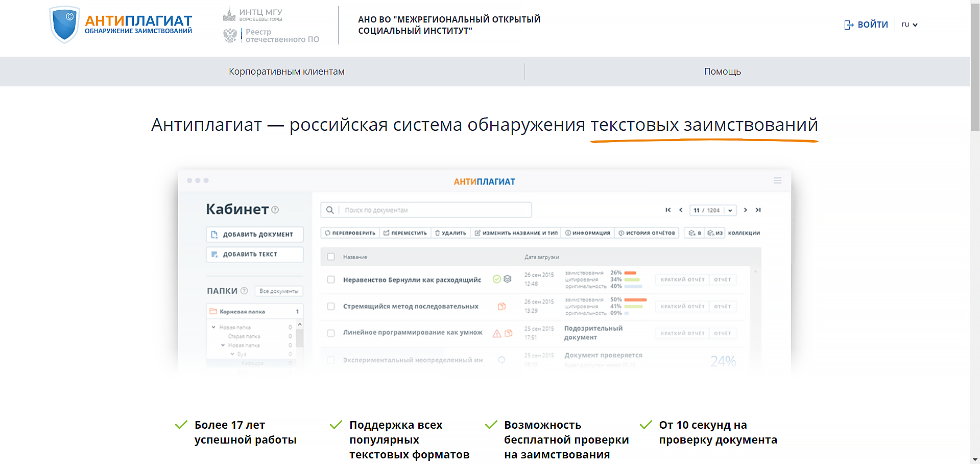Open the Стремящийся метод последовательных document

point(411,307)
